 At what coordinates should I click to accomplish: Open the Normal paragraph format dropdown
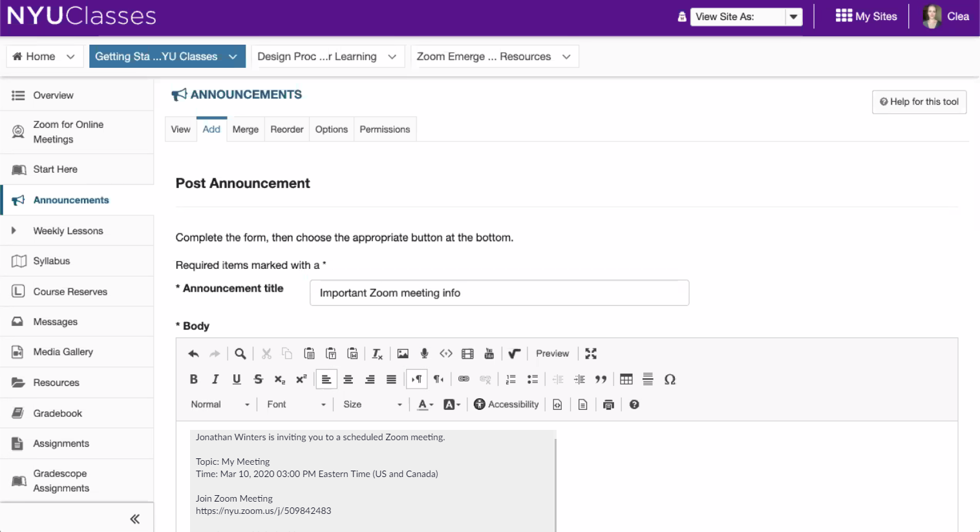pos(220,405)
